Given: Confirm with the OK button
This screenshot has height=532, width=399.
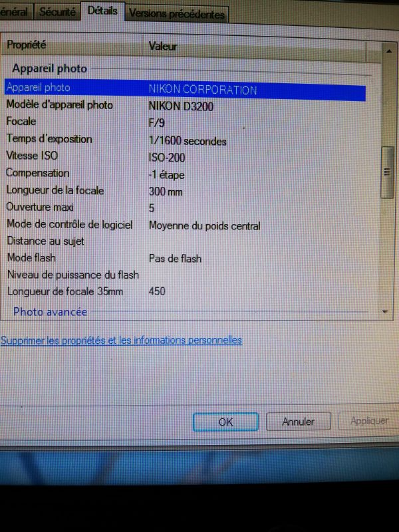Looking at the screenshot, I should [x=225, y=422].
